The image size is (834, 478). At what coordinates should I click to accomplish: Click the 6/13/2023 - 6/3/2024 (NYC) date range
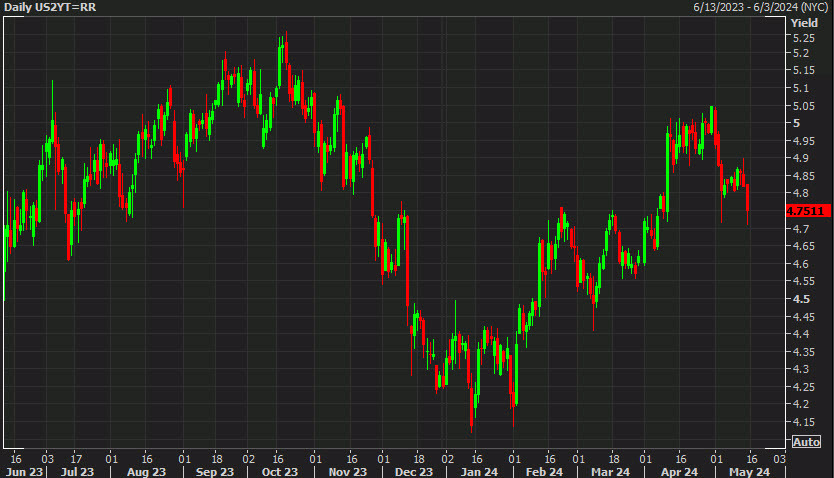(x=761, y=7)
